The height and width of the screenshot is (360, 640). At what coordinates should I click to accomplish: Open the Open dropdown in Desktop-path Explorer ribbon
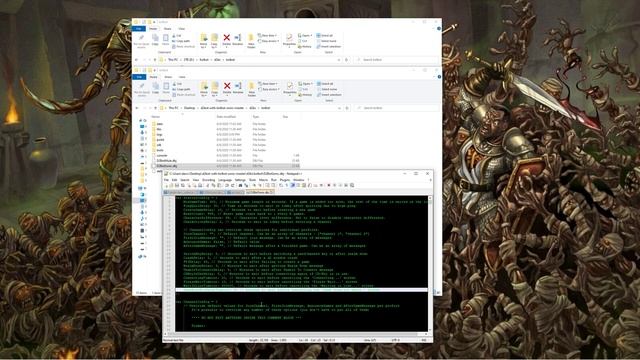(x=305, y=84)
